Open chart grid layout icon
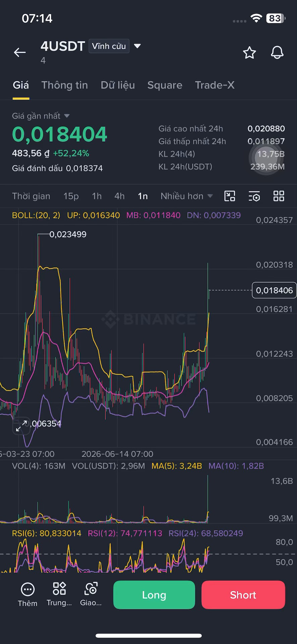 (279, 196)
